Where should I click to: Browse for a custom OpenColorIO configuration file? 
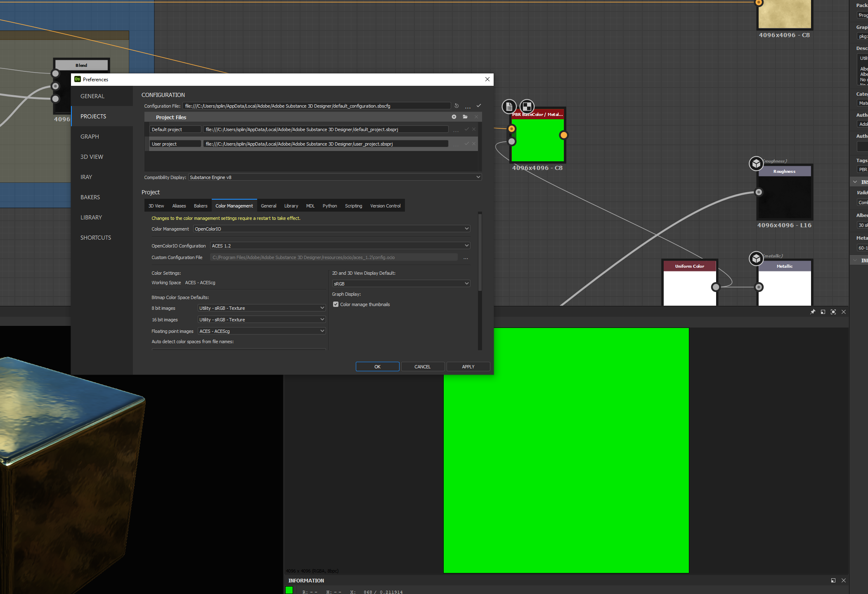pos(466,258)
